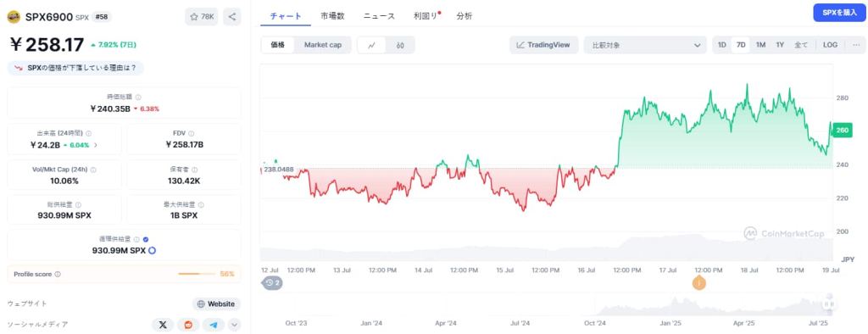868x334 pixels.
Task: Click the market cap info icon
Action: click(x=138, y=97)
